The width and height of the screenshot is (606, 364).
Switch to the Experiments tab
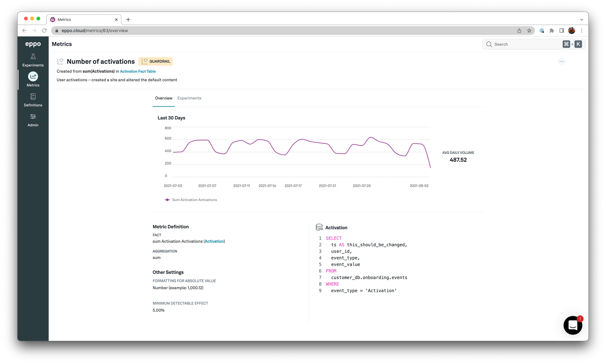click(x=189, y=98)
